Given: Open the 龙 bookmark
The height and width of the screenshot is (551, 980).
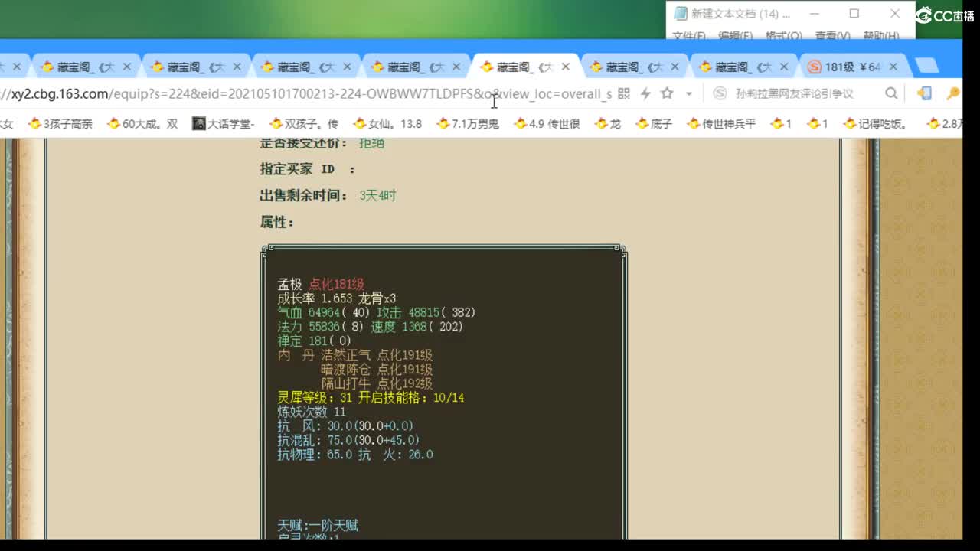Looking at the screenshot, I should tap(607, 123).
